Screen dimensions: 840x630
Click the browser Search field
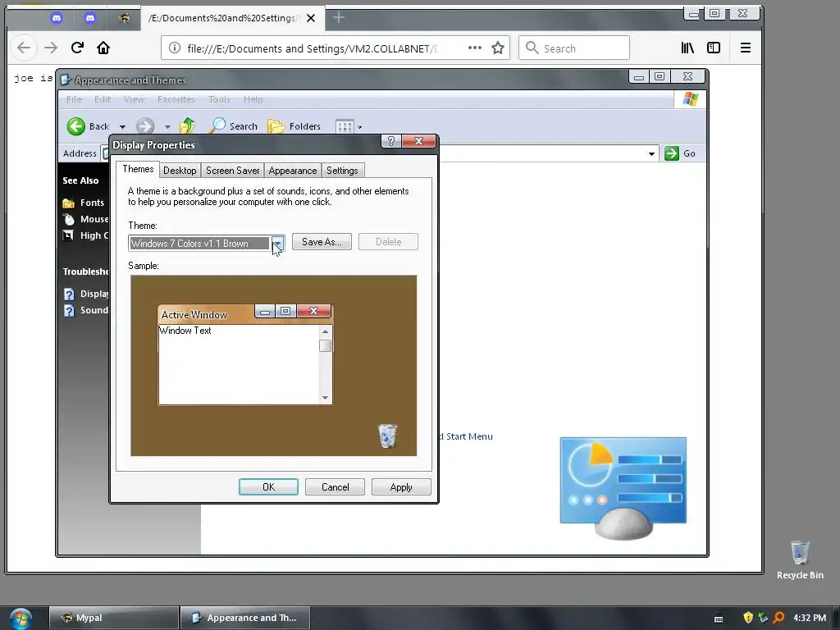point(574,48)
